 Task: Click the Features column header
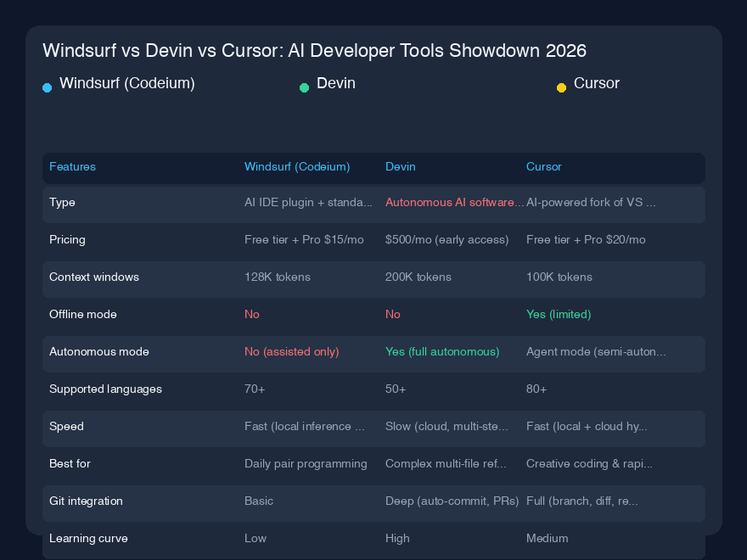pos(72,166)
